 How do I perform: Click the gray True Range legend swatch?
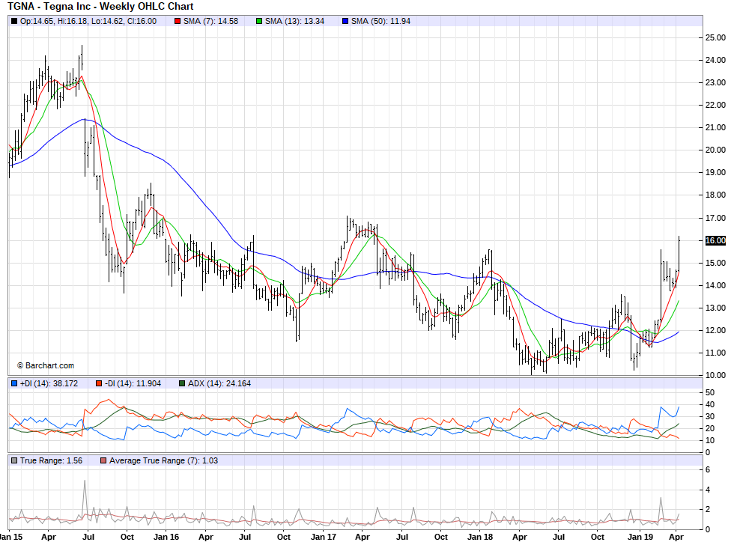(x=14, y=461)
